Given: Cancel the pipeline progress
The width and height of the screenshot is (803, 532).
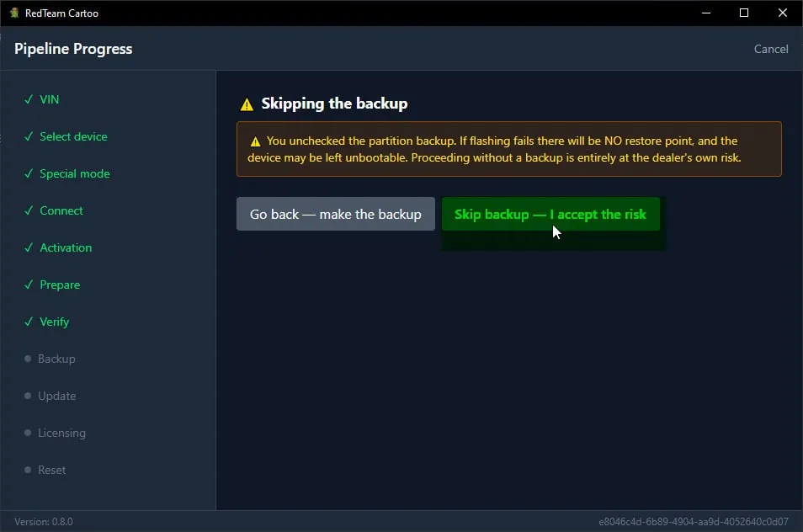Looking at the screenshot, I should (771, 49).
